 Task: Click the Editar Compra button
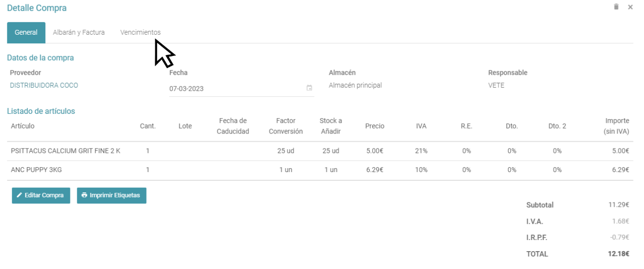pyautogui.click(x=41, y=195)
